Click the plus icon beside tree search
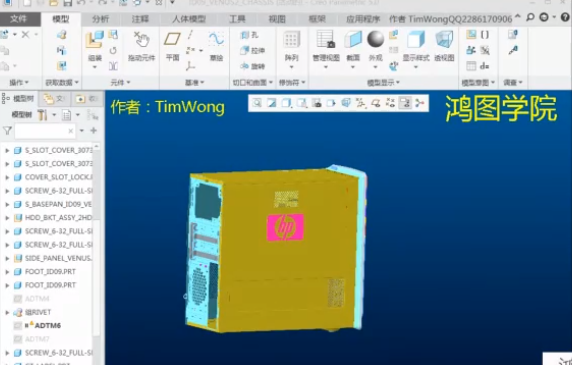The width and height of the screenshot is (572, 388). 94,131
